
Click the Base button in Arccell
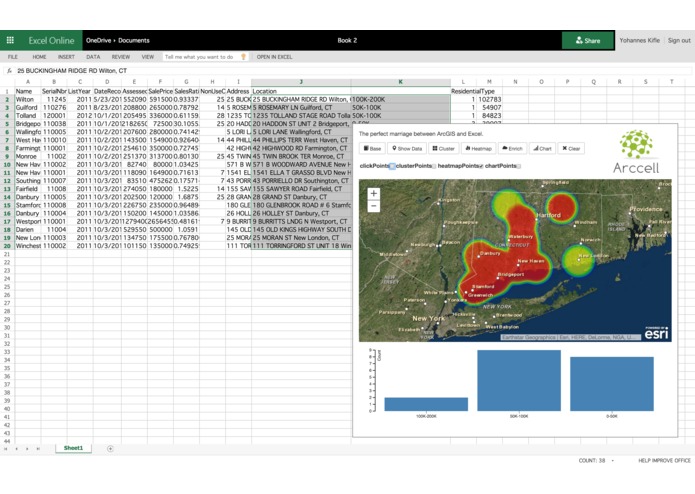point(372,148)
